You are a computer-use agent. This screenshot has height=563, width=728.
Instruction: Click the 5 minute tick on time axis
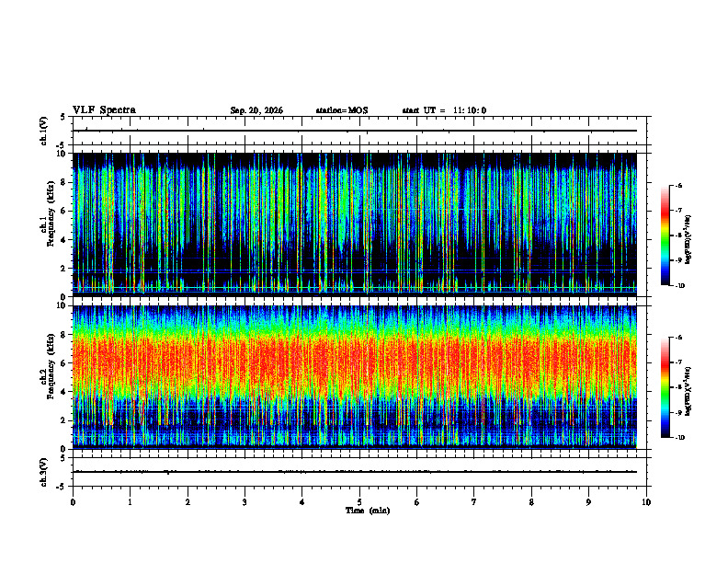[x=359, y=502]
